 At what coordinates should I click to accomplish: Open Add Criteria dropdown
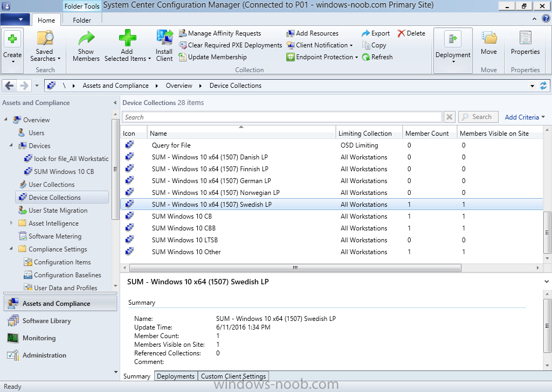525,117
